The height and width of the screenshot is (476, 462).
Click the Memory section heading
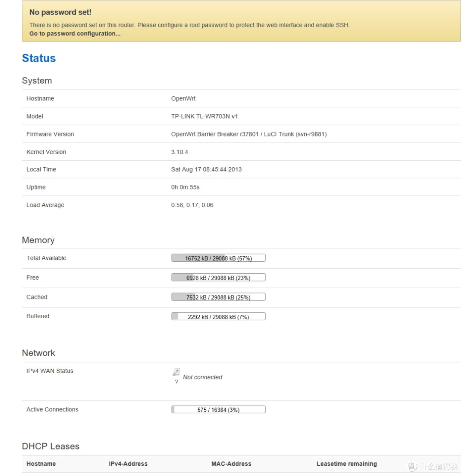tap(38, 240)
